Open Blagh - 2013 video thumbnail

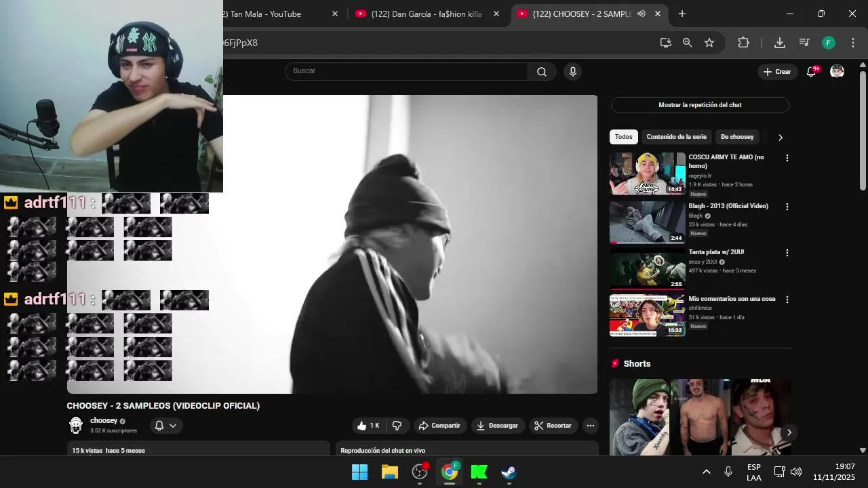click(x=648, y=222)
